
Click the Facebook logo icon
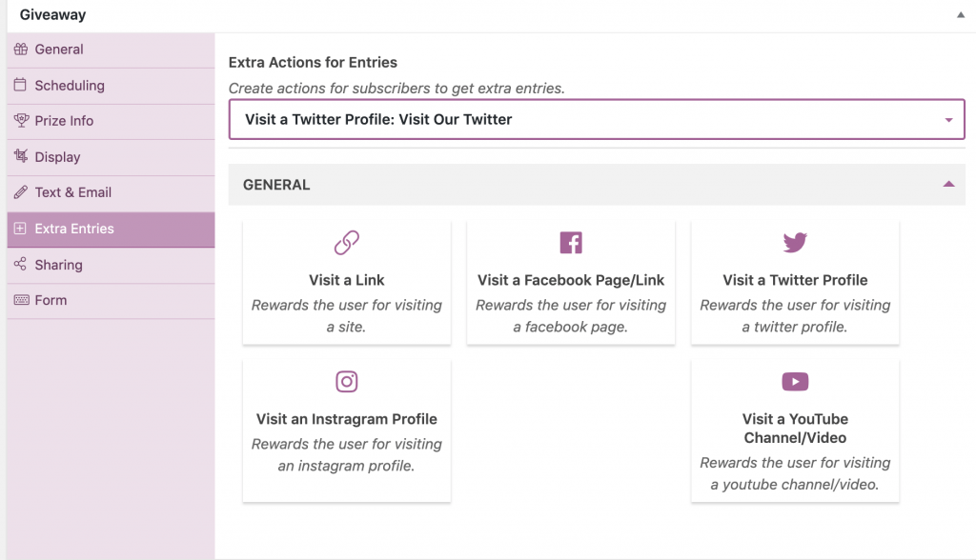(571, 243)
